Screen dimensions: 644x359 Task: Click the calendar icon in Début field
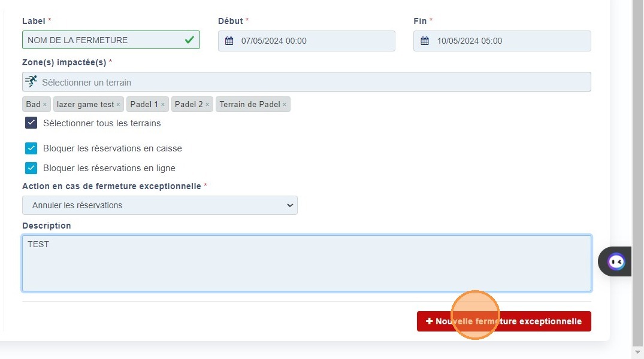(229, 41)
